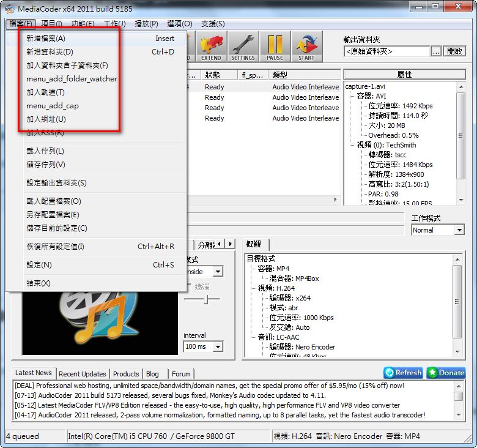The width and height of the screenshot is (477, 448).
Task: Open the 工作(J) menu
Action: 115,23
